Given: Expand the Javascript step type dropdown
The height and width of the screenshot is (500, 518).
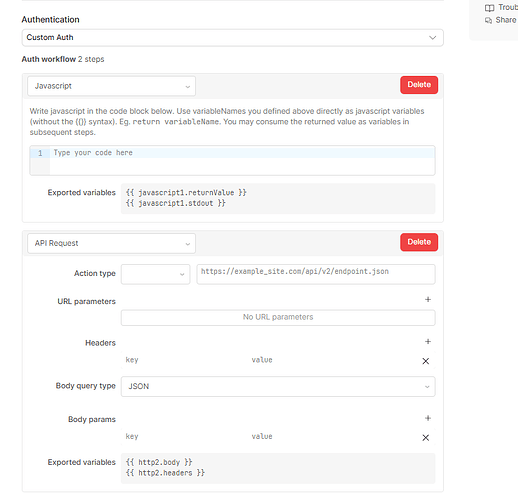Looking at the screenshot, I should click(x=111, y=86).
